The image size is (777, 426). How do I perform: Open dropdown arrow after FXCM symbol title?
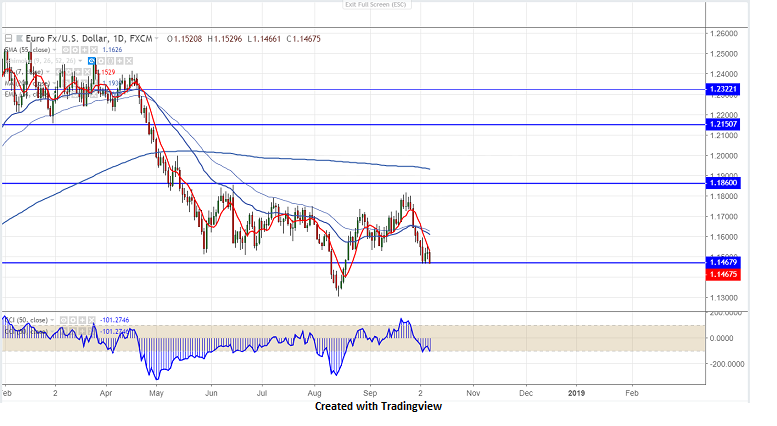[157, 38]
